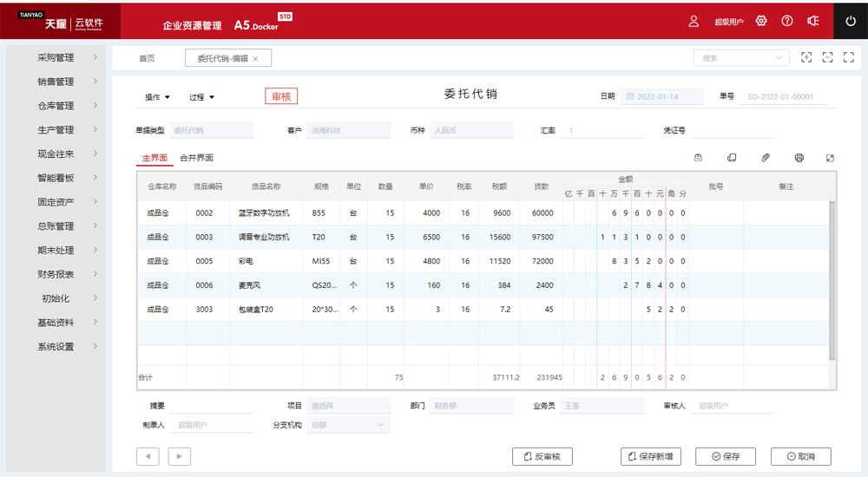Screen dimensions: 868x477
Task: Click the 反审核 button
Action: (x=542, y=456)
